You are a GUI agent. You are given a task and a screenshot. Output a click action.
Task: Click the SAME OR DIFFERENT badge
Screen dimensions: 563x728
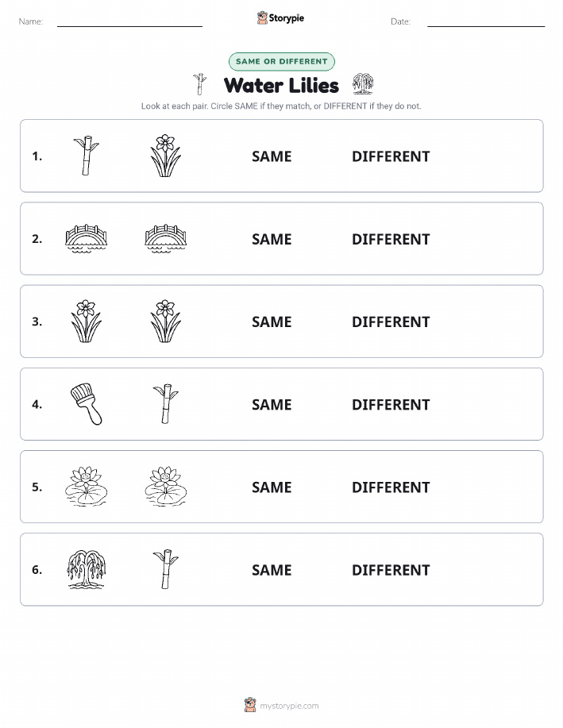[x=281, y=61]
